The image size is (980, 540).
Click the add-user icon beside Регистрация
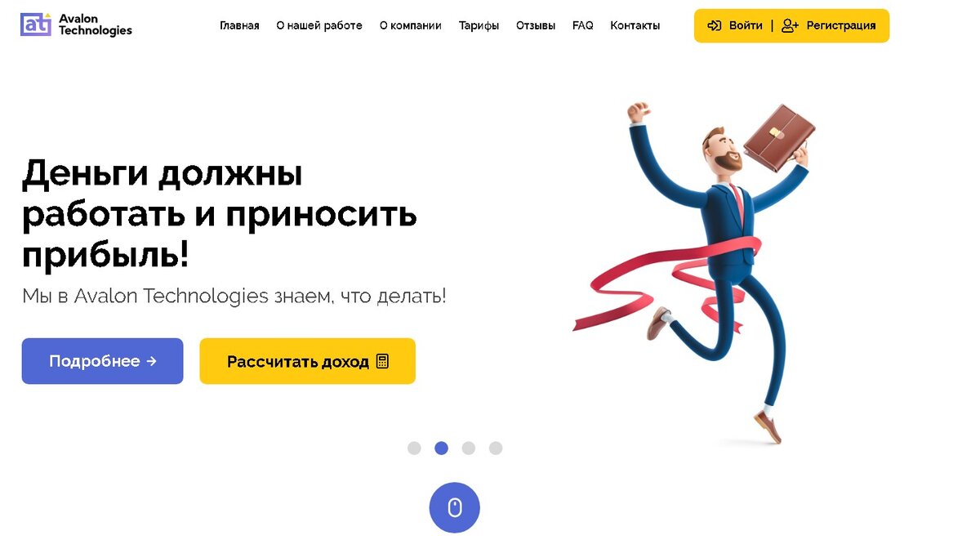point(790,25)
